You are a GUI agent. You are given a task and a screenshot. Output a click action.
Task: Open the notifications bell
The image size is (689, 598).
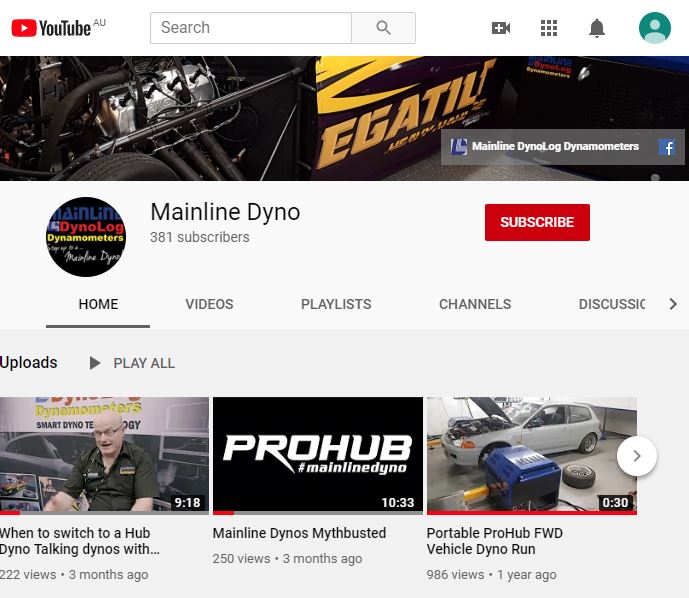pos(597,28)
